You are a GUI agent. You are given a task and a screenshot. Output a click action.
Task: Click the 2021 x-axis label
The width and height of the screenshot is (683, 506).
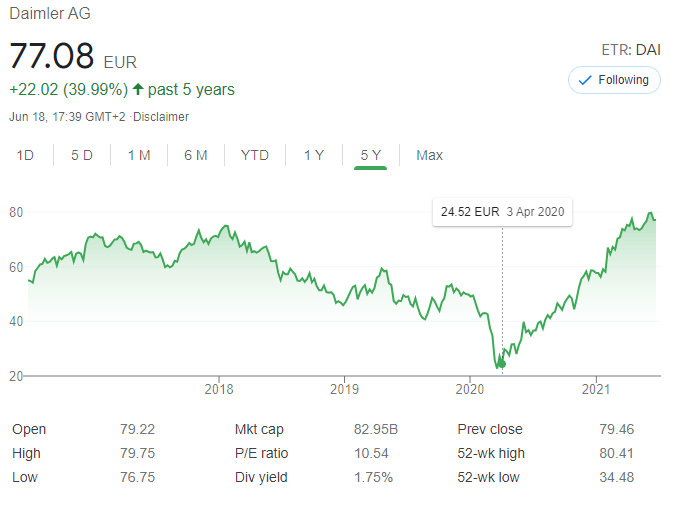tap(596, 389)
